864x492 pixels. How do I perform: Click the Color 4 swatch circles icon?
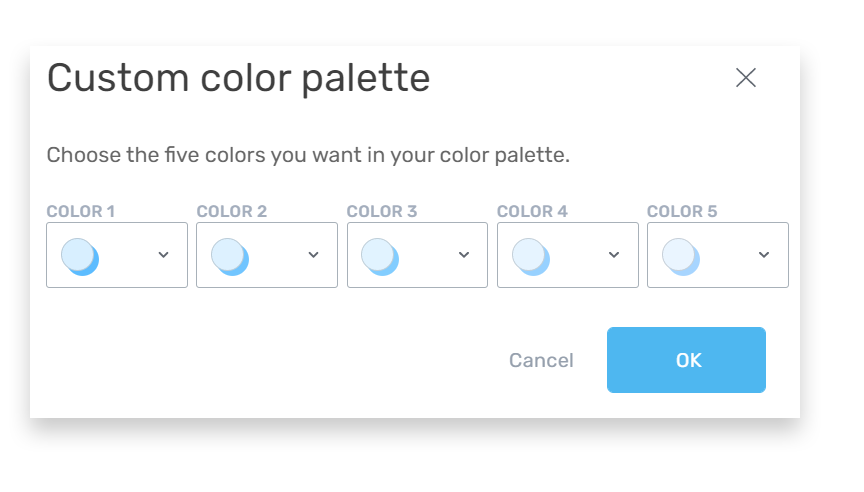[531, 256]
